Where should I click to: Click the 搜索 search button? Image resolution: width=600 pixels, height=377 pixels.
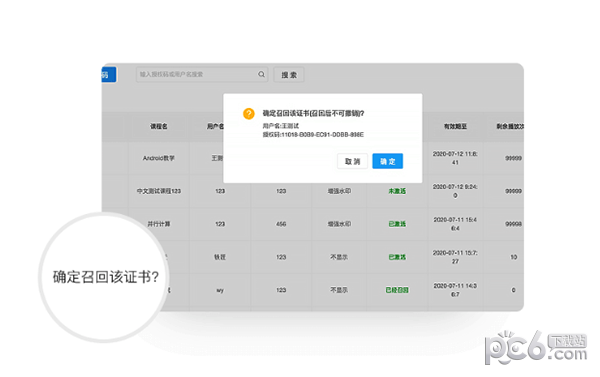pos(289,75)
